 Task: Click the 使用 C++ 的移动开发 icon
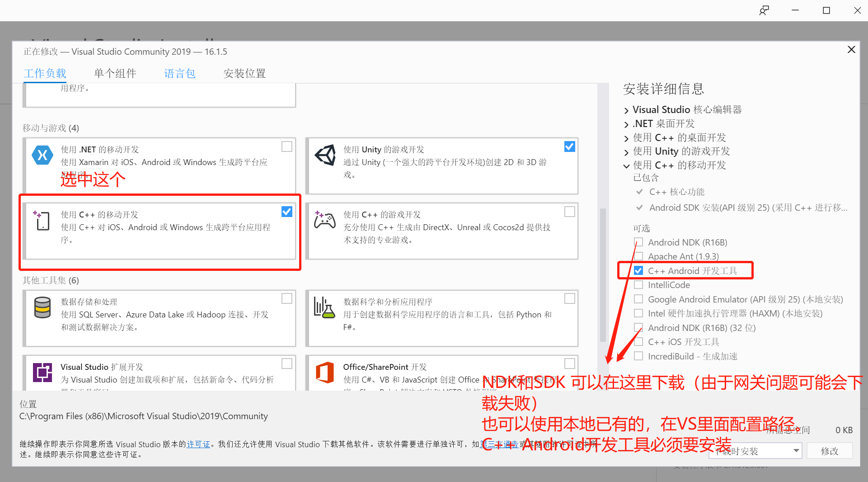42,221
